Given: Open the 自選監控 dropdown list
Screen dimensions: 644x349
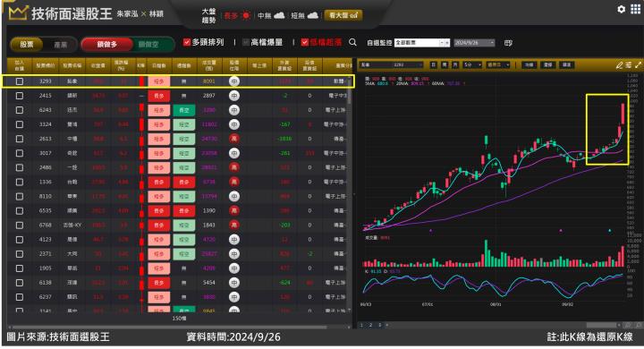Looking at the screenshot, I should [x=422, y=43].
